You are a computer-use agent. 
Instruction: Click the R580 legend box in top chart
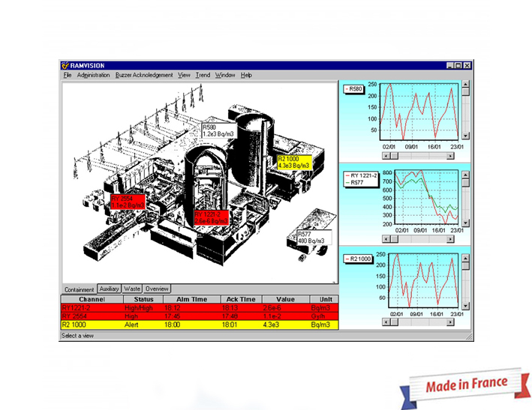[x=354, y=89]
